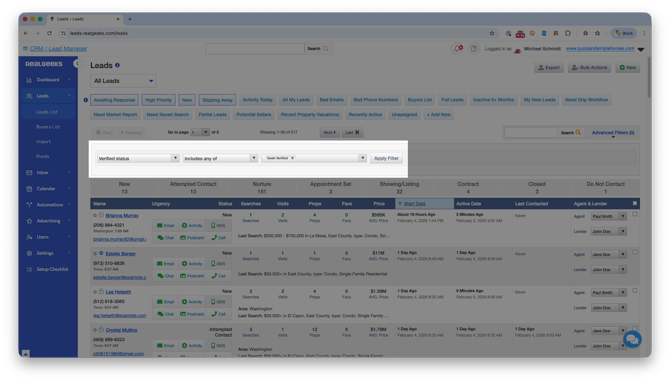Viewport: 670px width, 382px height.
Task: Click the top search field
Action: 255,49
